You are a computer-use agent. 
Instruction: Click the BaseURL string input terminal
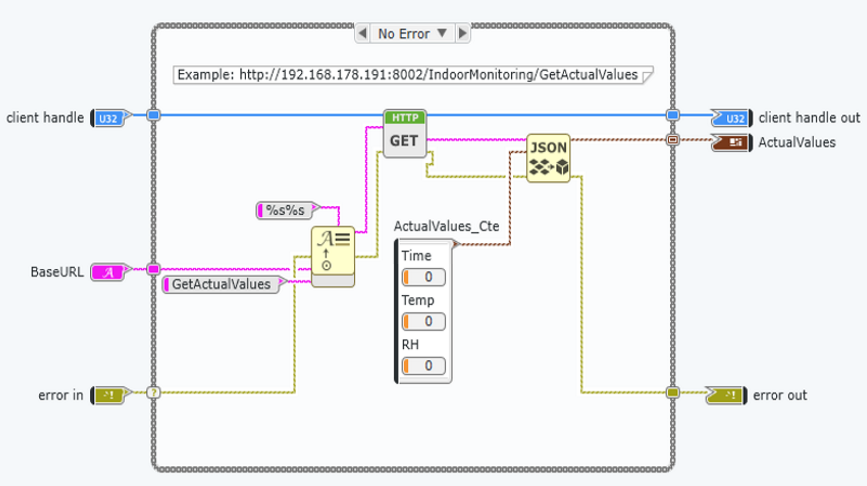pyautogui.click(x=107, y=272)
